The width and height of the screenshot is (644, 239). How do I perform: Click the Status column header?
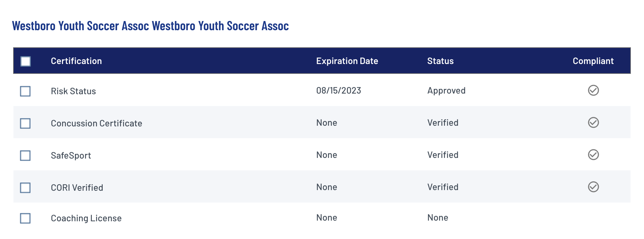coord(440,61)
